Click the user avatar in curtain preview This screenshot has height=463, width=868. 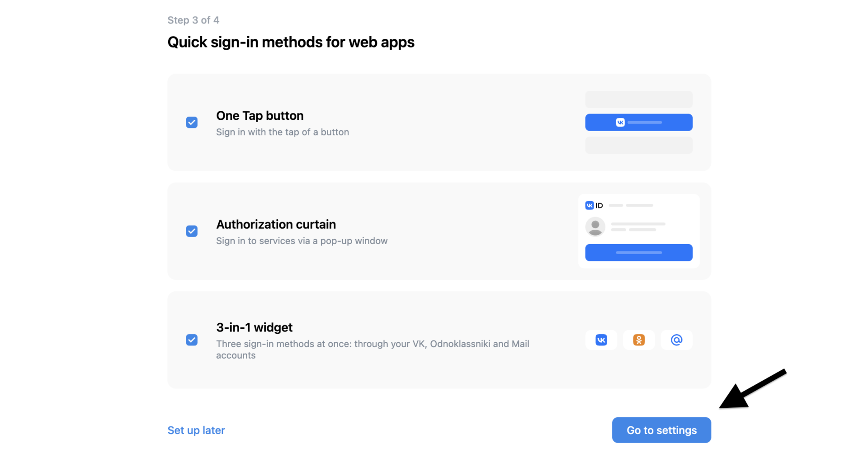coord(595,227)
